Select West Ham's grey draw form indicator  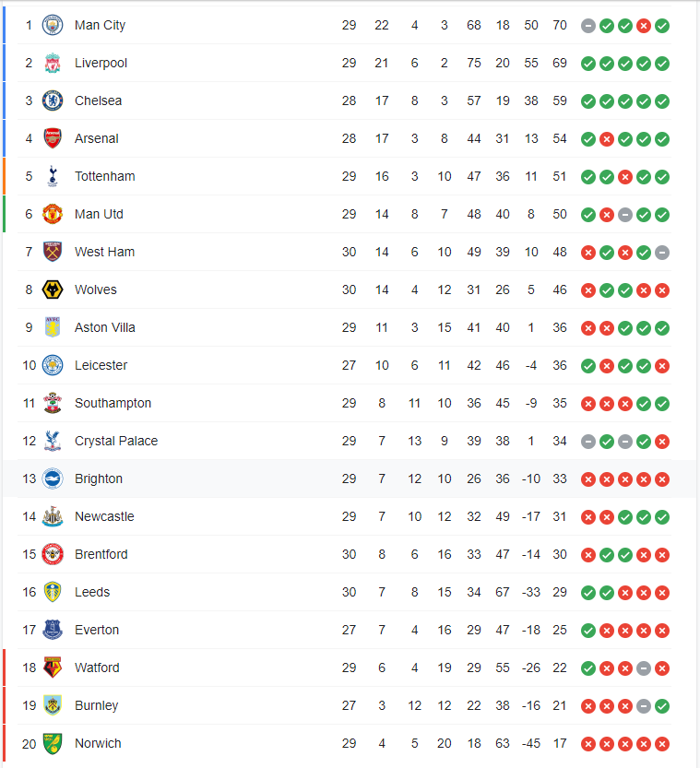pyautogui.click(x=662, y=253)
